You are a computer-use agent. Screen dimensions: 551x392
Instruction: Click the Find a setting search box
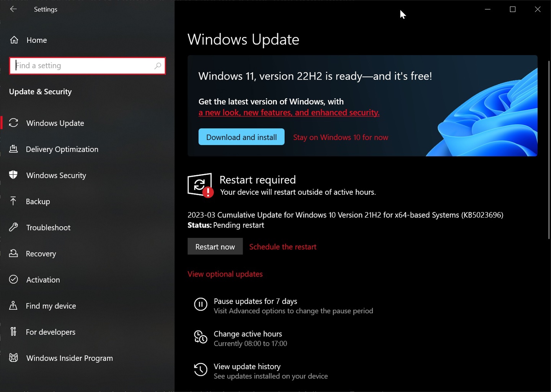pyautogui.click(x=87, y=65)
